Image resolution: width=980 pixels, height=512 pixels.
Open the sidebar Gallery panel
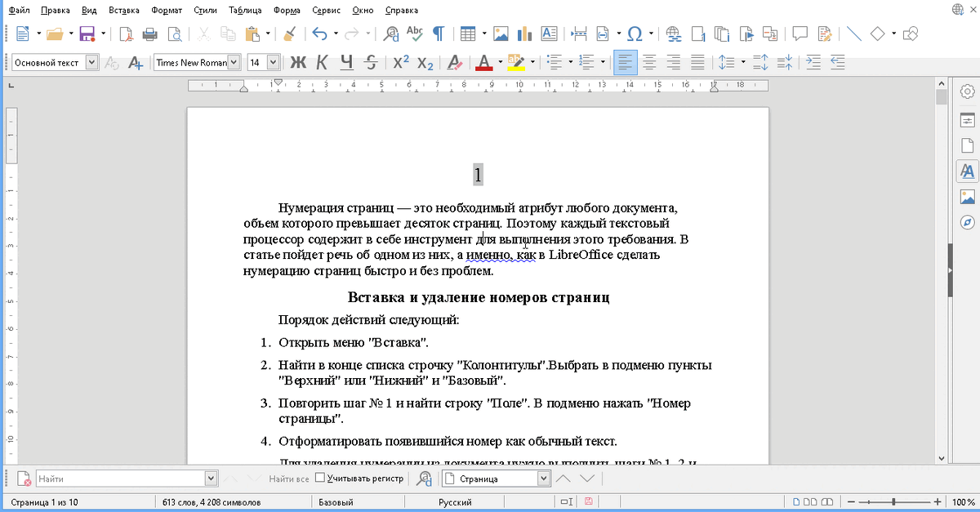point(968,197)
